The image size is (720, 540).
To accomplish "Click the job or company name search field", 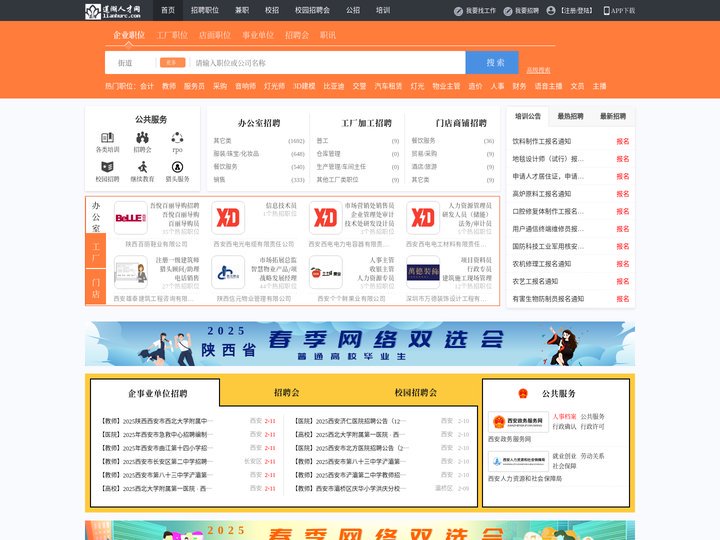I will (x=328, y=63).
